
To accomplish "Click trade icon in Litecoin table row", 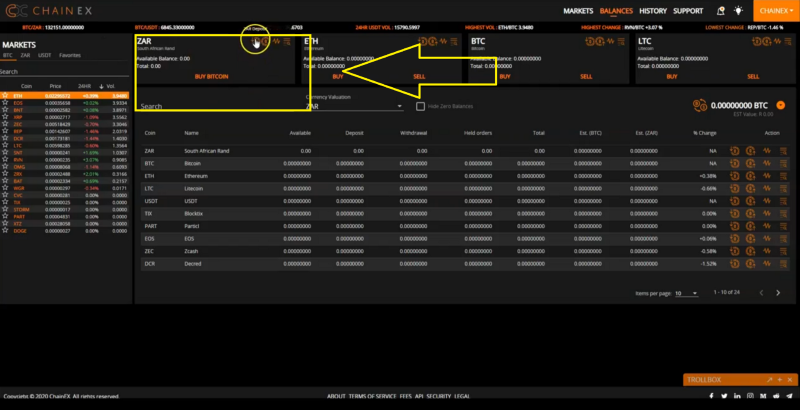I will point(767,189).
